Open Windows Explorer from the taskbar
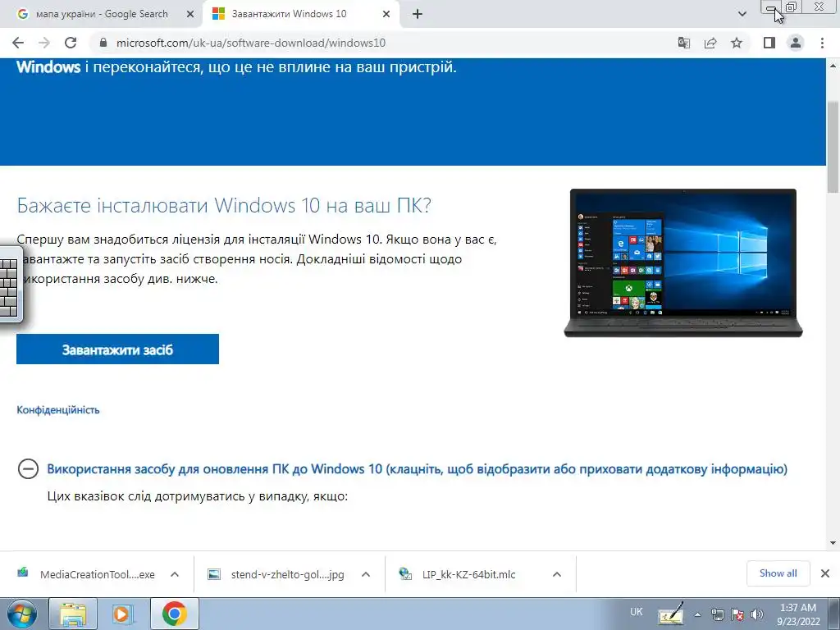Viewport: 840px width, 630px height. (x=73, y=614)
